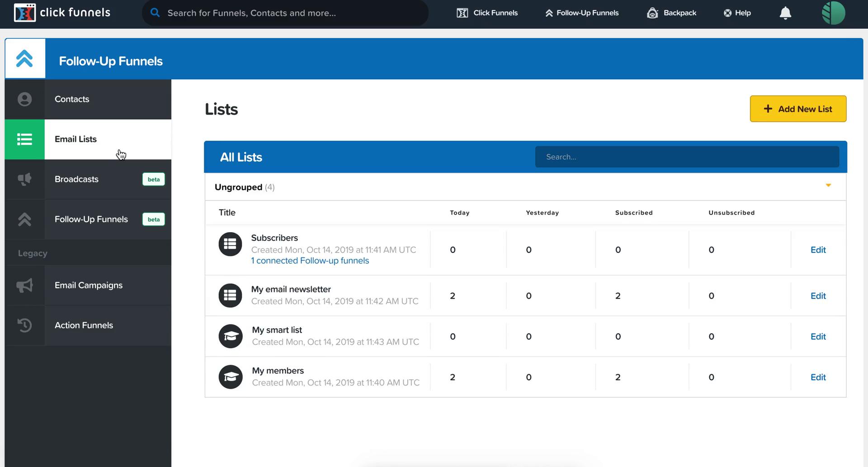Open Email Campaigns under Legacy
Viewport: 868px width, 467px height.
[88, 285]
